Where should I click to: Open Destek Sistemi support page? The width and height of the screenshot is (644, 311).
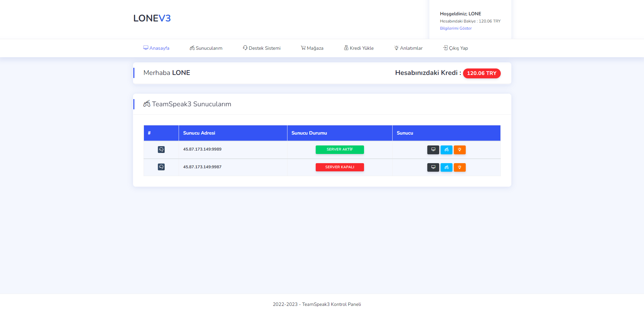pyautogui.click(x=262, y=48)
